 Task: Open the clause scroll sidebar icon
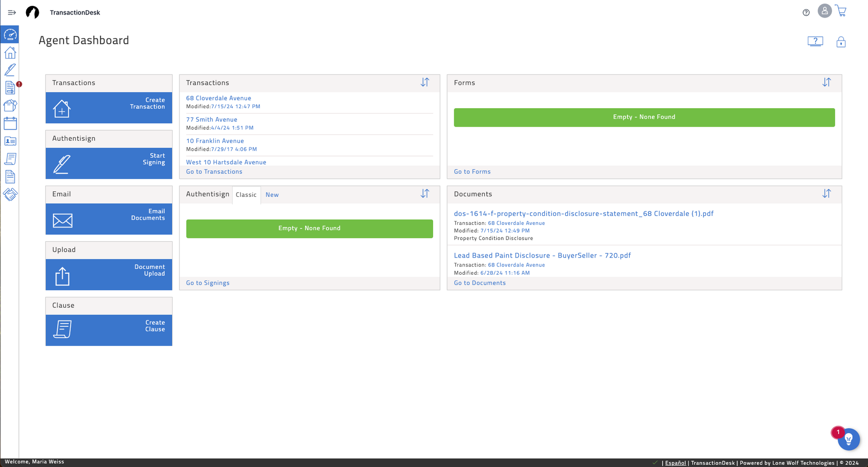[10, 159]
